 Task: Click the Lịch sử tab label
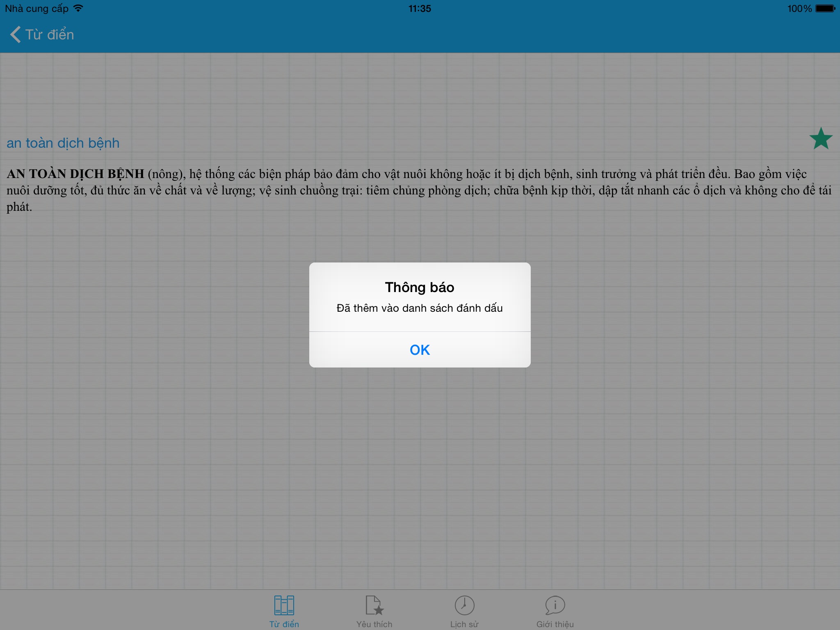(464, 624)
